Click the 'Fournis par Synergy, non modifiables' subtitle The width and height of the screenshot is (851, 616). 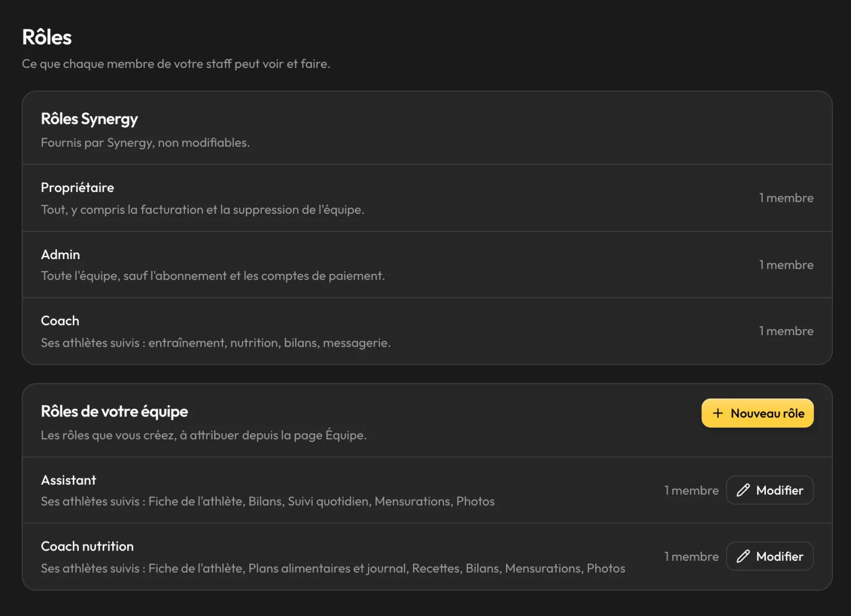(x=145, y=143)
